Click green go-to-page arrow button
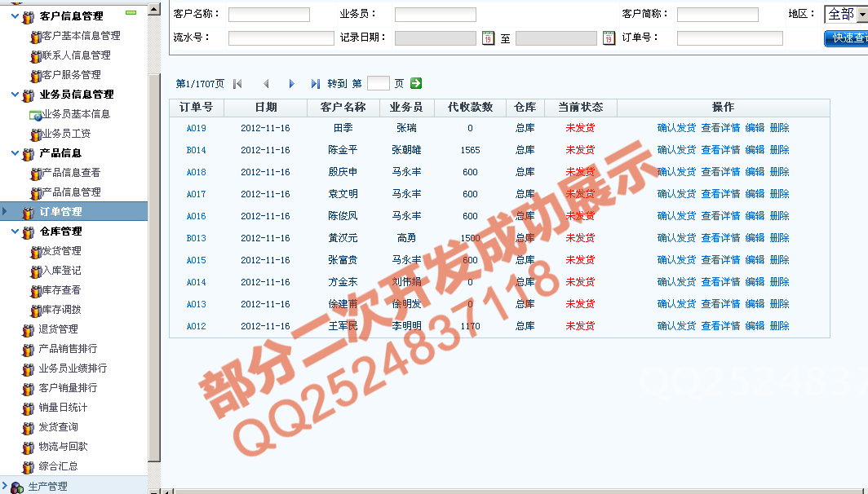The height and width of the screenshot is (494, 868). coord(416,83)
